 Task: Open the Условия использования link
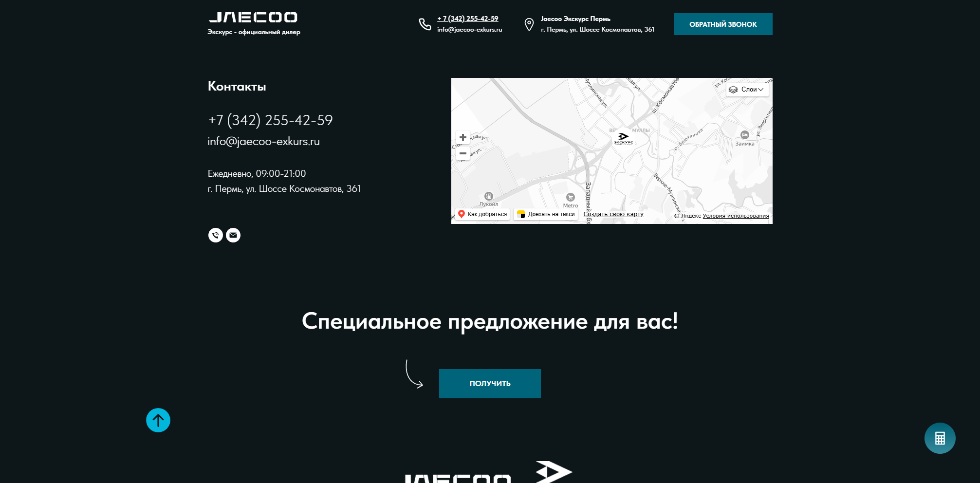click(735, 215)
